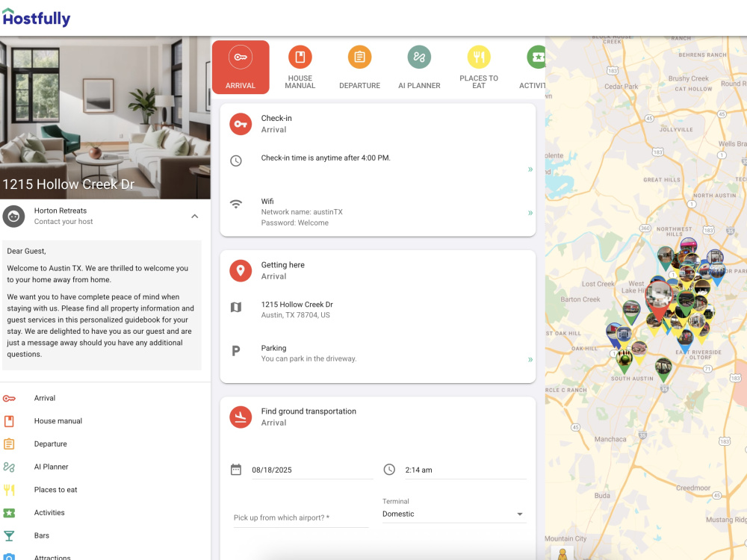
Task: Open Activities in the sidebar list
Action: [x=49, y=512]
